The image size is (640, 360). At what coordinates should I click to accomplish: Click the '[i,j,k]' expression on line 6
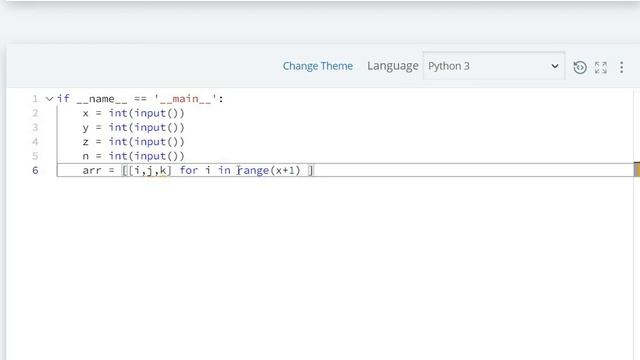[150, 170]
